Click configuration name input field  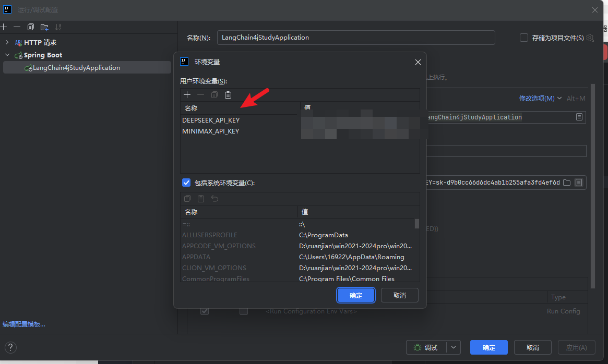pos(356,38)
